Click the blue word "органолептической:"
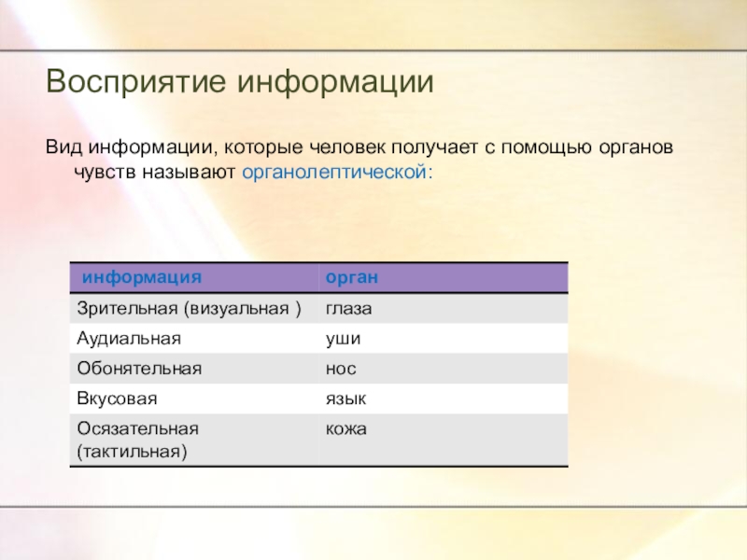Image resolution: width=747 pixels, height=560 pixels. pos(337,172)
